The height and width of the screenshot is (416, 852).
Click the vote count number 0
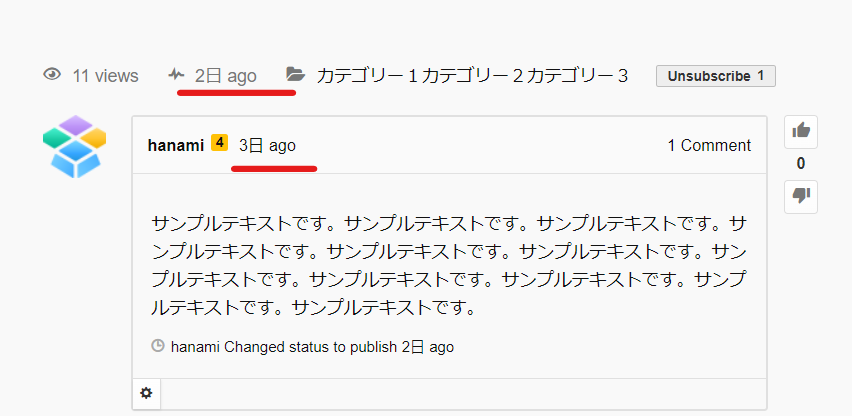pyautogui.click(x=801, y=164)
